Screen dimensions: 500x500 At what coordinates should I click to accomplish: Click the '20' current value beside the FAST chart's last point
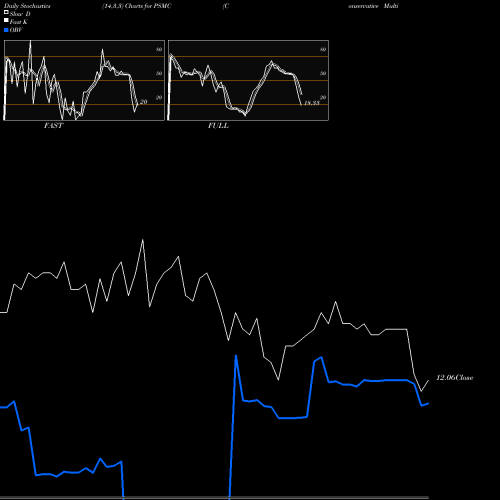click(x=144, y=102)
